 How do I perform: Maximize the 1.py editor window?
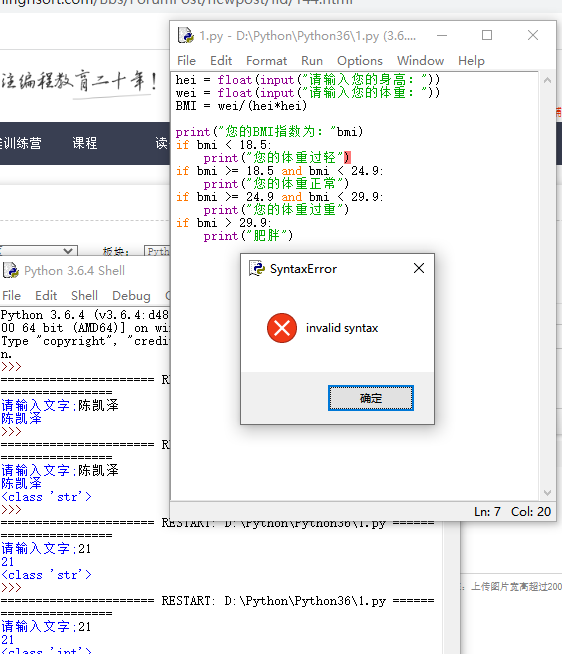click(x=487, y=35)
